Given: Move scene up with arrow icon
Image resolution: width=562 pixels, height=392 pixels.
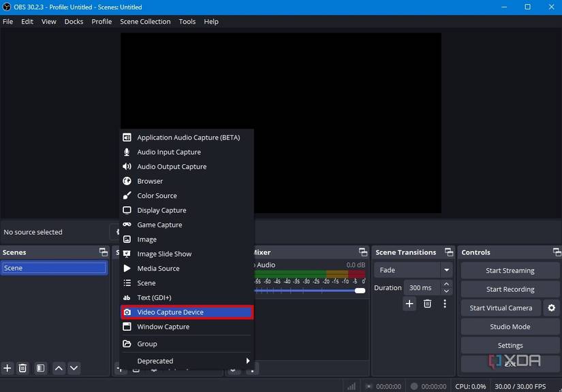Looking at the screenshot, I should [x=59, y=368].
